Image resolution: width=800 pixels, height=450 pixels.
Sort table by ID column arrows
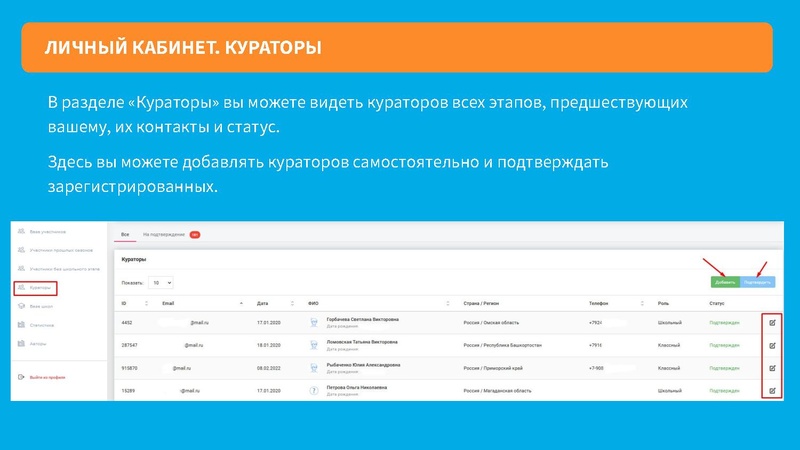coord(146,303)
